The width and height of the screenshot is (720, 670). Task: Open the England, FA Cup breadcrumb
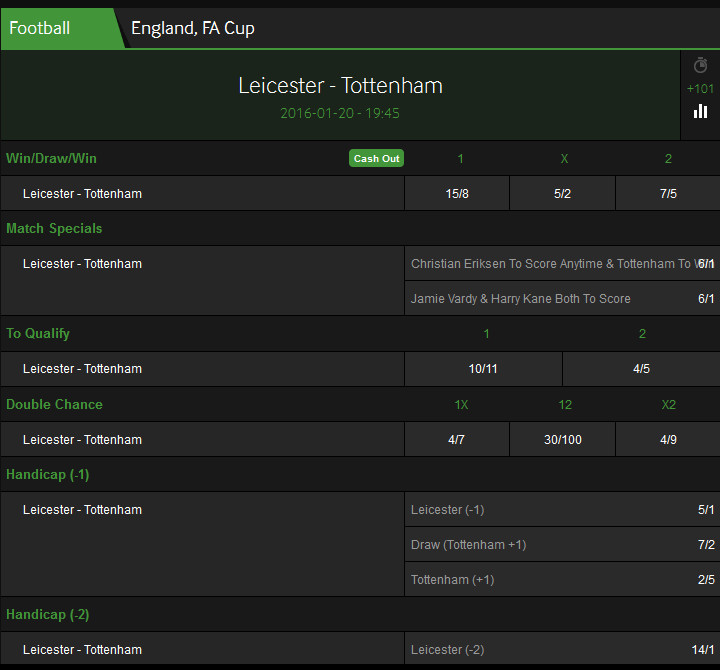point(193,28)
